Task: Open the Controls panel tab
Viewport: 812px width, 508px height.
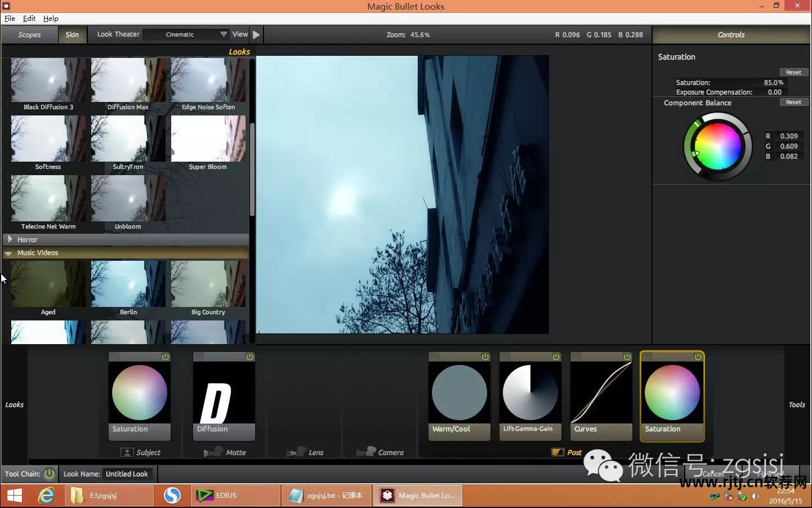Action: (x=731, y=34)
